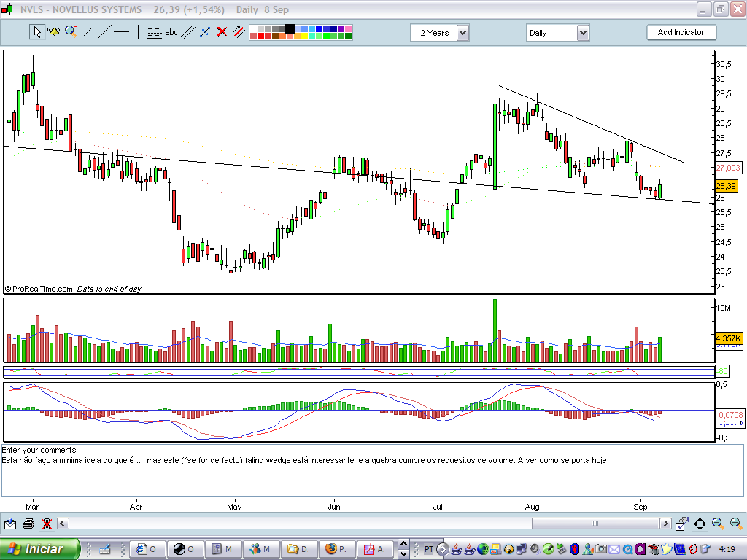The image size is (747, 560).
Task: Click the -80 oscillator level label
Action: point(722,371)
